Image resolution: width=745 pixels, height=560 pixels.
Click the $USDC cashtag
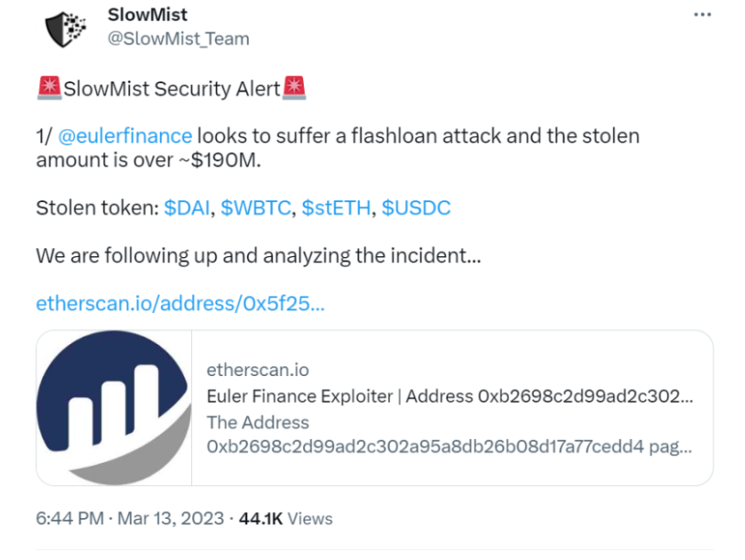pos(416,208)
